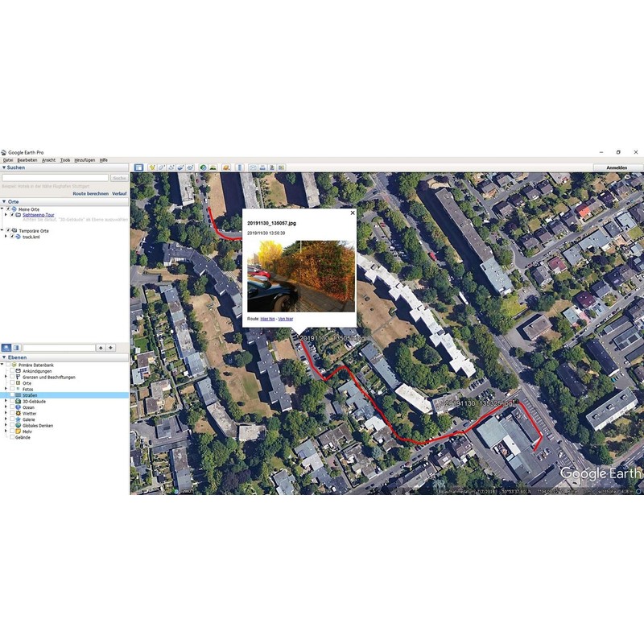Collapse the Ebenen panel
The height and width of the screenshot is (644, 644).
click(3, 357)
